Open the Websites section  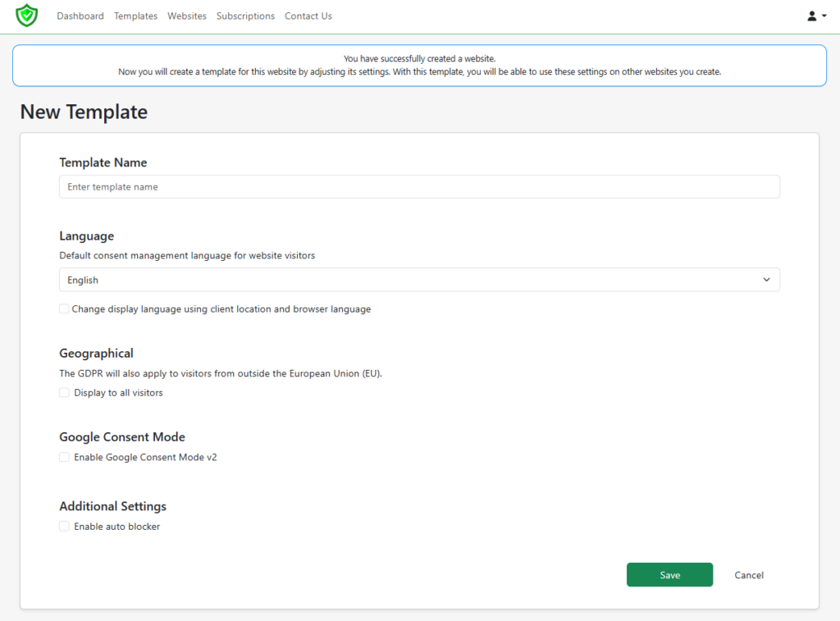click(187, 16)
